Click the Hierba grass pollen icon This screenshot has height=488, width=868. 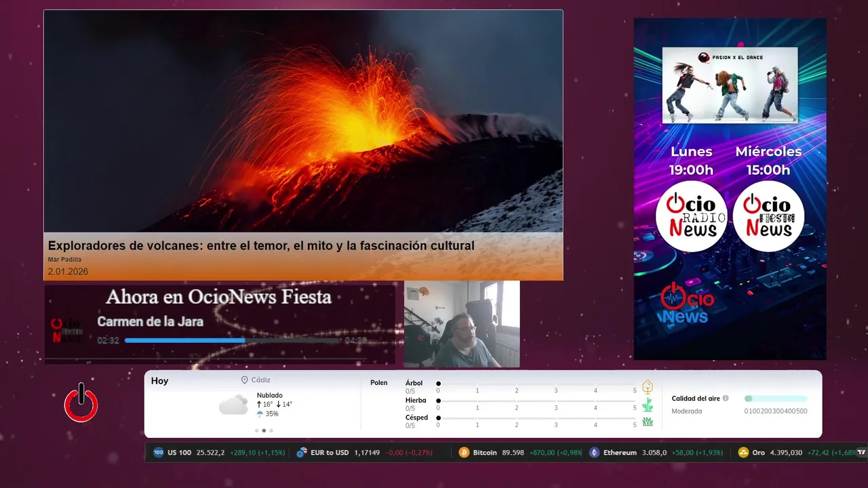(x=648, y=405)
